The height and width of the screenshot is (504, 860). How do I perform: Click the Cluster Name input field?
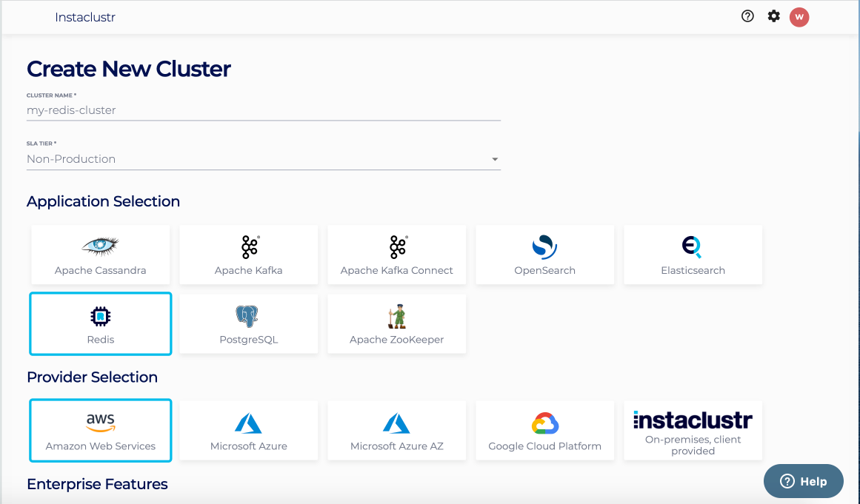pos(263,110)
